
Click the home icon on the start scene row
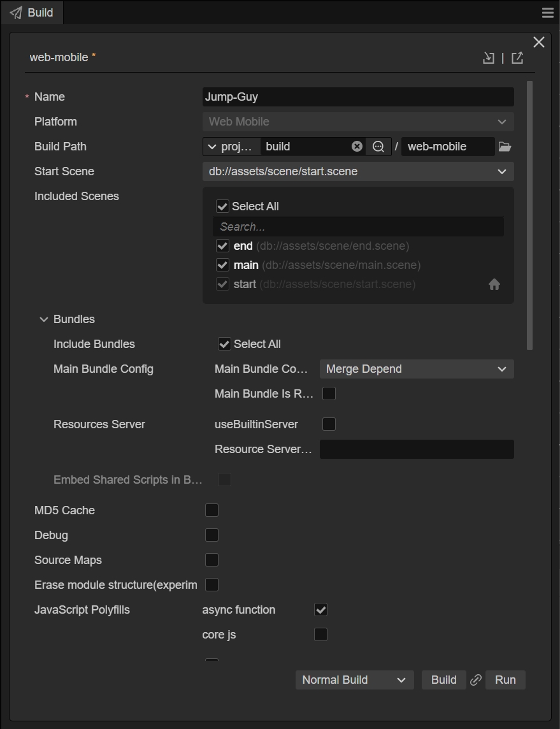click(x=494, y=285)
